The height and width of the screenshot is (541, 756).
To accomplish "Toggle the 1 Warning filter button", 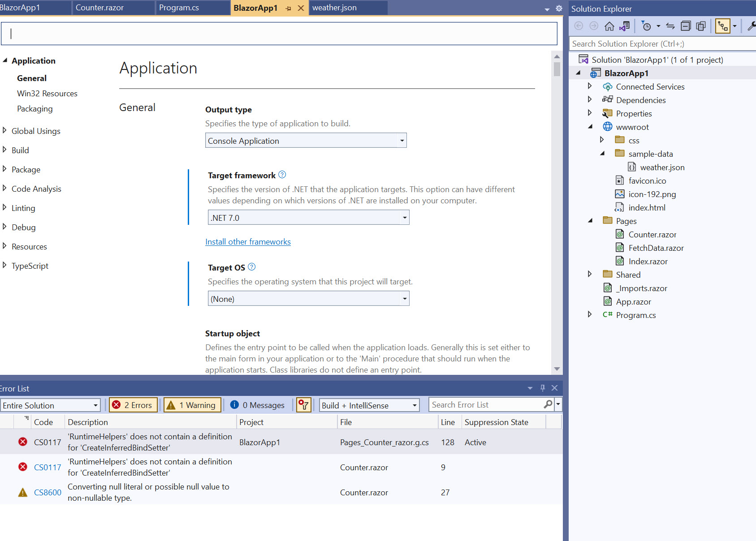I will [192, 405].
